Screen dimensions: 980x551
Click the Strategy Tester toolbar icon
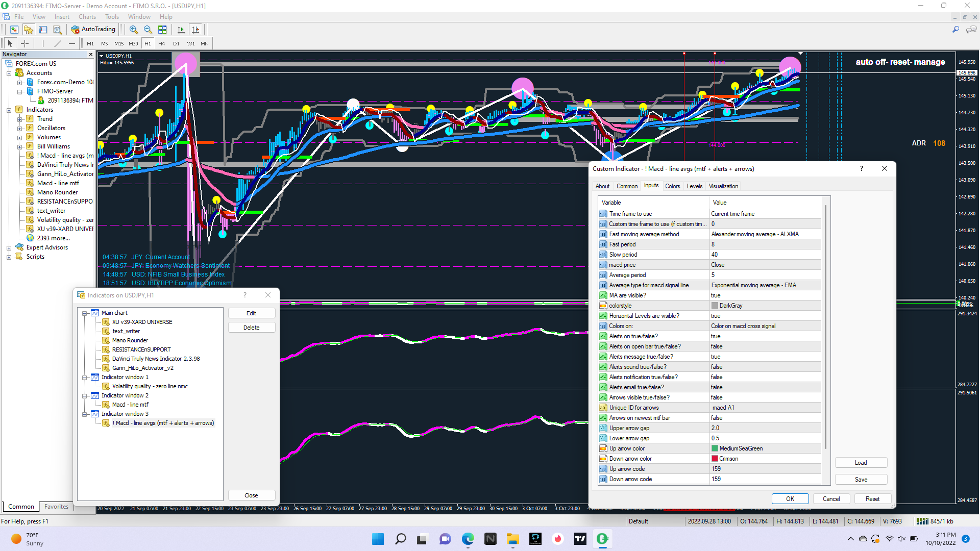tap(57, 30)
